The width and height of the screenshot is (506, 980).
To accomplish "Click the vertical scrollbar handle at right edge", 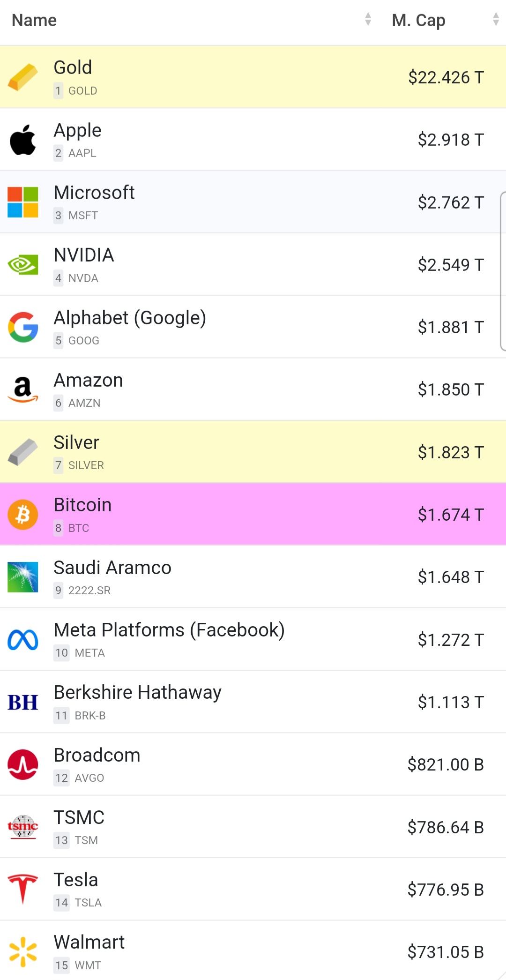I will 503,271.
